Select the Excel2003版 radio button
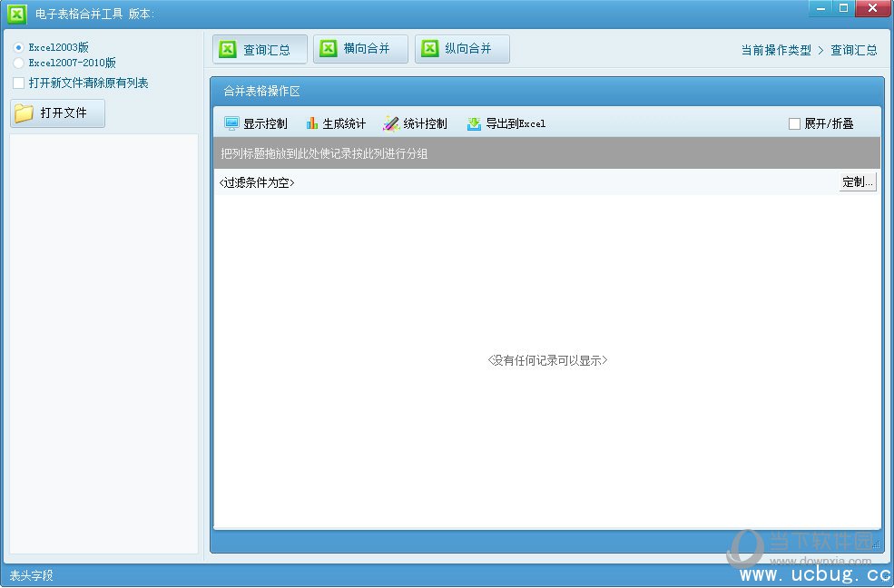This screenshot has height=588, width=894. point(19,46)
